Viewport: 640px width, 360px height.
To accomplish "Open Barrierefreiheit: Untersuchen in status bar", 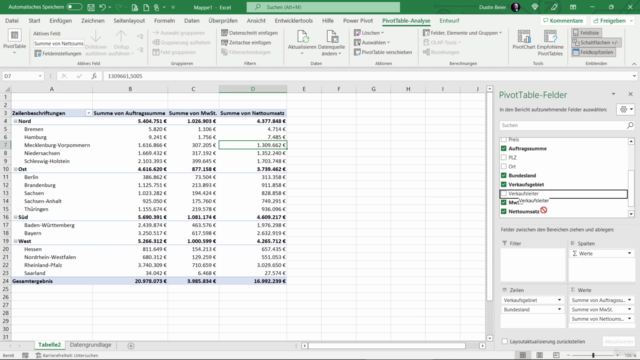I will tap(67, 356).
